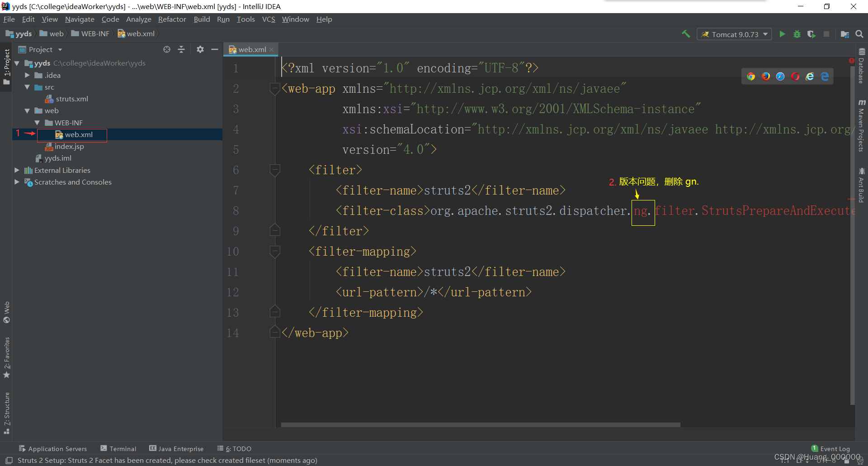Click the WEB-INF breadcrumb in navigation bar
The width and height of the screenshot is (868, 466).
90,34
